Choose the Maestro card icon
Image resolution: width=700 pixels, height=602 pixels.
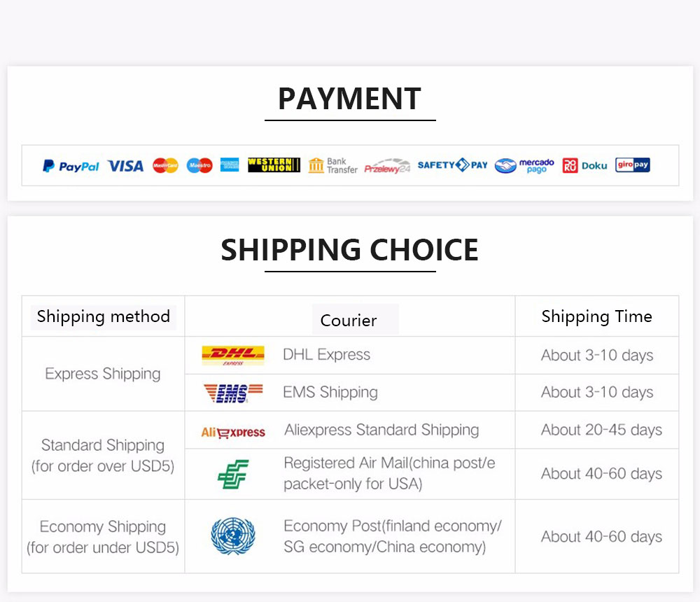[199, 166]
